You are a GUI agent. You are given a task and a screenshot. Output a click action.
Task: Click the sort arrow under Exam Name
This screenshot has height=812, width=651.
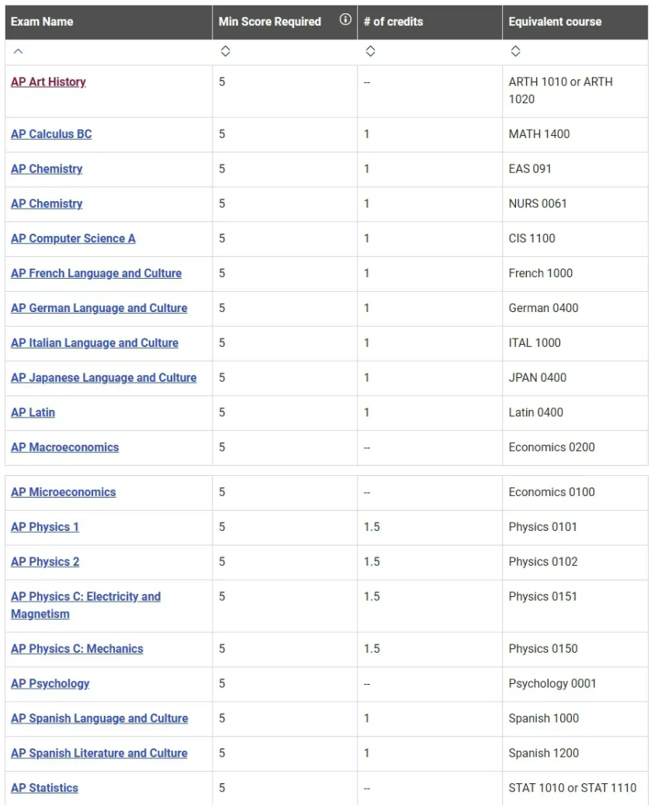[x=19, y=52]
